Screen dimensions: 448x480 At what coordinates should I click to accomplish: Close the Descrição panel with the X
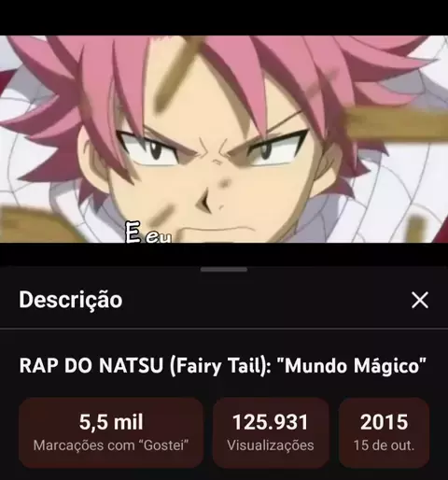click(x=420, y=300)
